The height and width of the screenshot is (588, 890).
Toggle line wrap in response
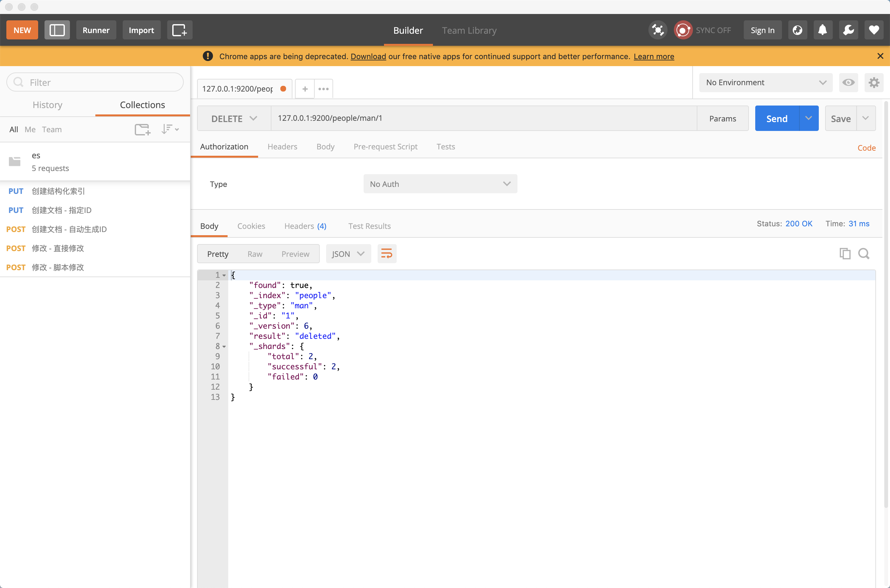[x=387, y=254]
